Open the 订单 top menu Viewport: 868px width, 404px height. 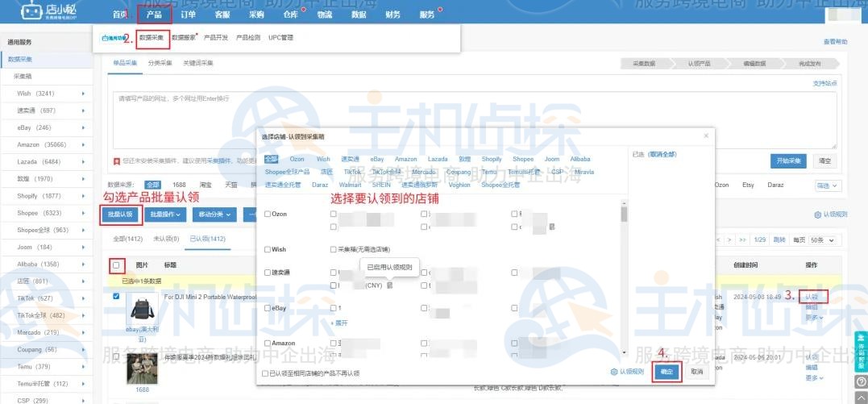[189, 15]
